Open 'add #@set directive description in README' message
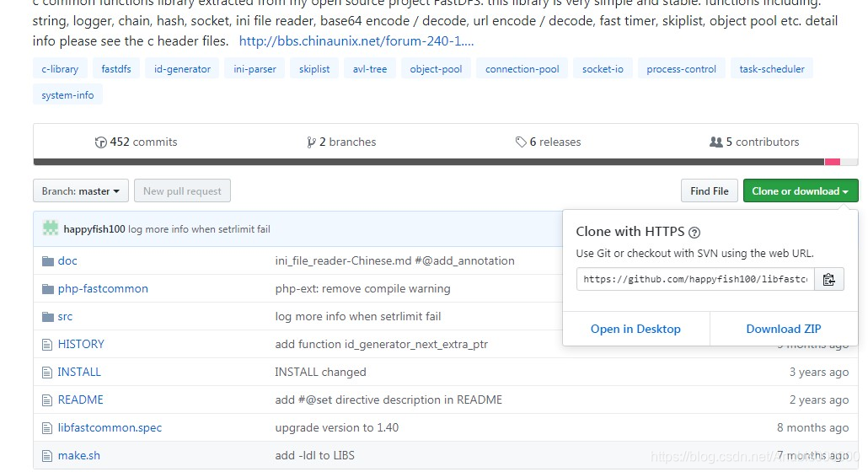868x472 pixels. (x=388, y=400)
